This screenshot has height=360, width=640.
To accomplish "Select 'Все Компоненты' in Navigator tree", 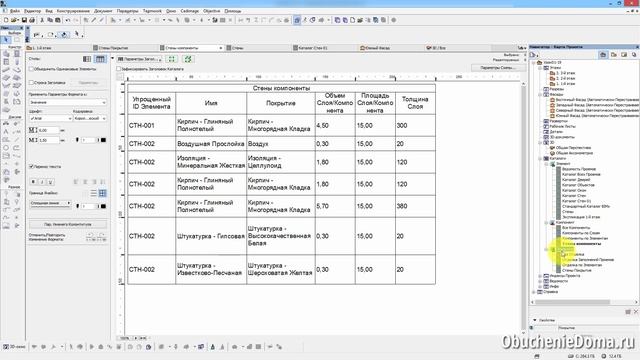I will click(576, 228).
